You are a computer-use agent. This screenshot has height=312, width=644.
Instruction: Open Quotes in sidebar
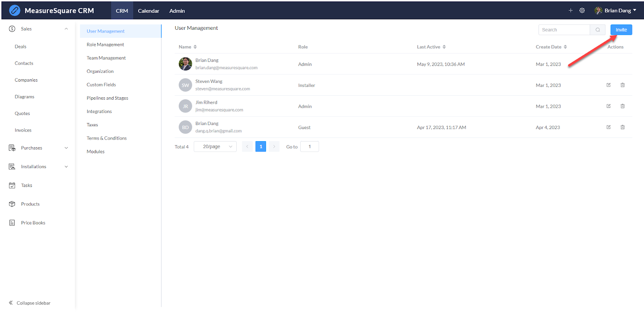coord(23,113)
